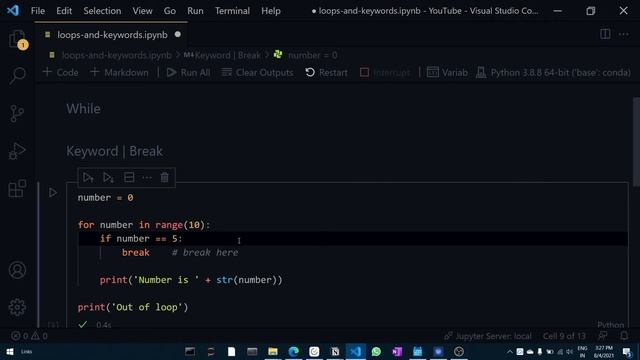The image size is (640, 360).
Task: Click the Interrupt kernel button
Action: pyautogui.click(x=384, y=73)
